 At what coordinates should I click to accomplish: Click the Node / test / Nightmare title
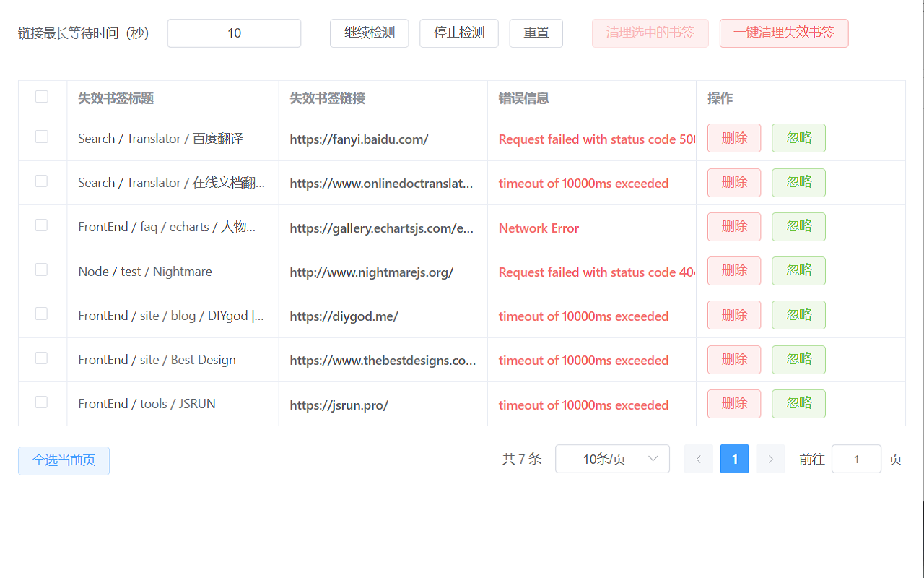(145, 272)
